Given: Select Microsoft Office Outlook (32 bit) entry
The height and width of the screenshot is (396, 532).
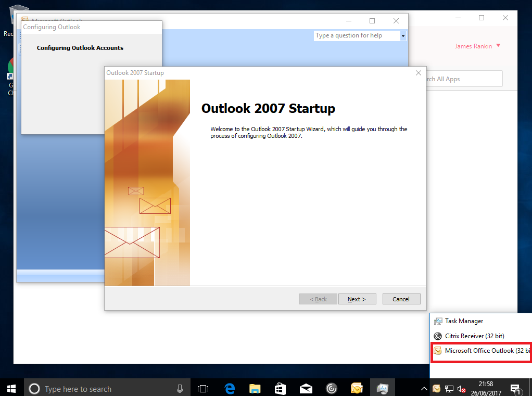Looking at the screenshot, I should tap(481, 351).
